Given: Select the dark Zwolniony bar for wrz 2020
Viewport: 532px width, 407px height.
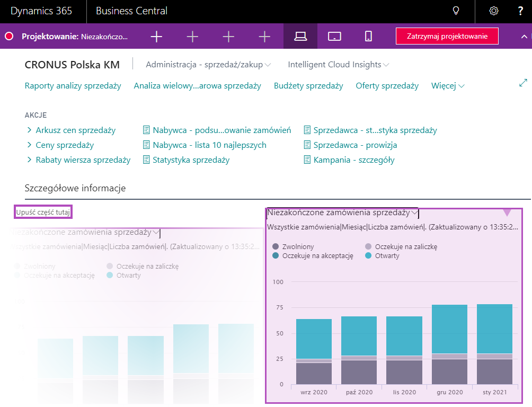Looking at the screenshot, I should (x=314, y=374).
